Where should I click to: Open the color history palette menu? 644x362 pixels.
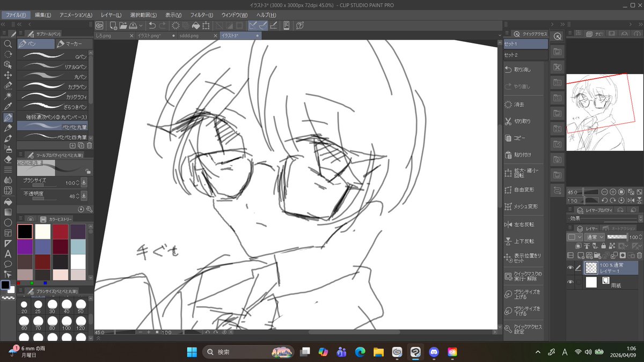coord(20,219)
